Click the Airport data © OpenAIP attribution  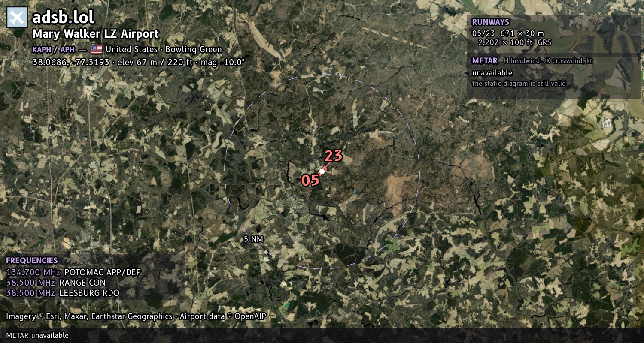tap(223, 316)
